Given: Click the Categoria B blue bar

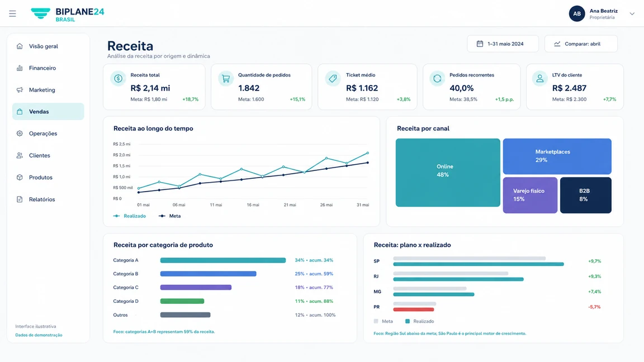Looking at the screenshot, I should click(x=208, y=274).
